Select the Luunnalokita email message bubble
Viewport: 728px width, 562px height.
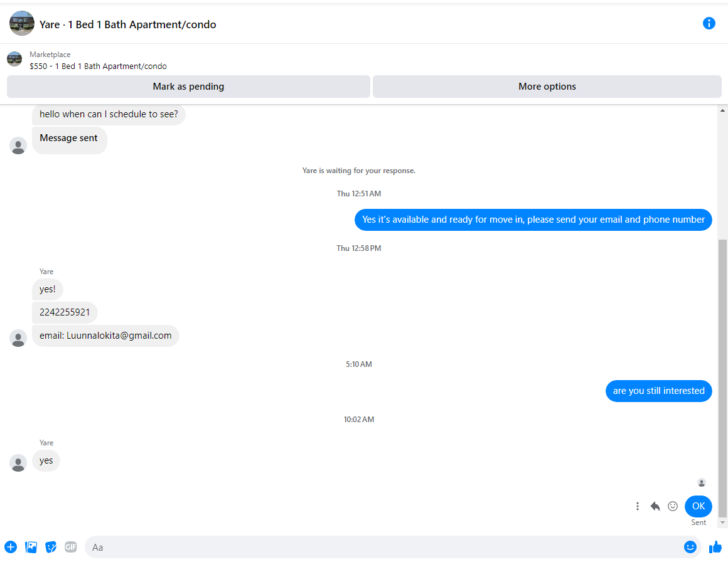(x=105, y=336)
